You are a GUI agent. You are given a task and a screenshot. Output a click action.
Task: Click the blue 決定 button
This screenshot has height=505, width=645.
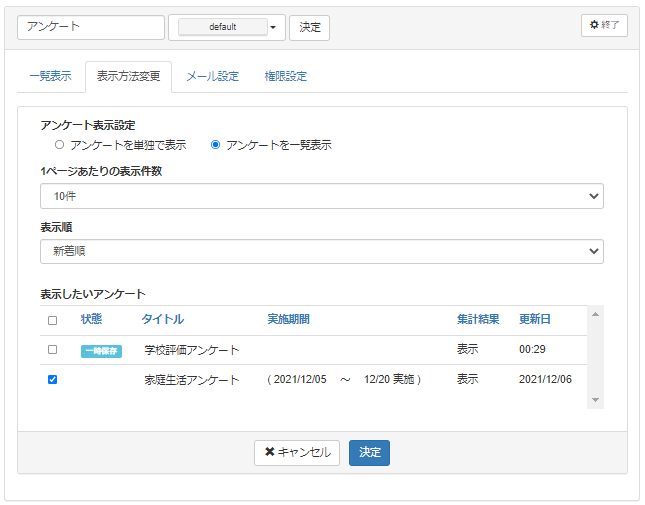[369, 452]
